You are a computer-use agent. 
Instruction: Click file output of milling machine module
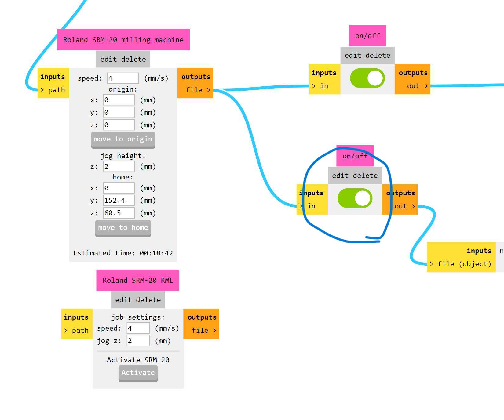click(198, 90)
